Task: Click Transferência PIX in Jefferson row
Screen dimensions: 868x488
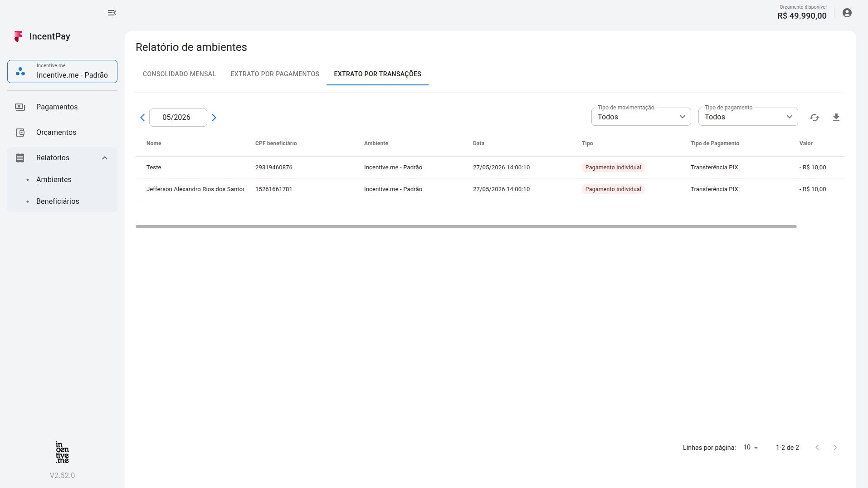Action: (714, 189)
